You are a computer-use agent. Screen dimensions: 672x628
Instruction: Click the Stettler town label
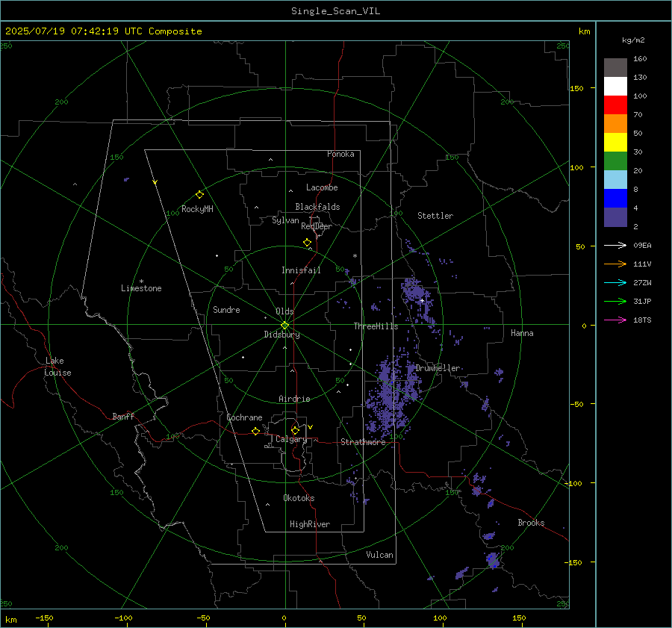click(x=435, y=216)
